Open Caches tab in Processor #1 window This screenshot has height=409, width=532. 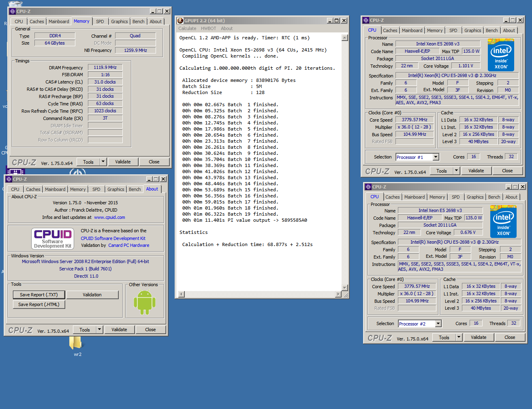pyautogui.click(x=390, y=30)
